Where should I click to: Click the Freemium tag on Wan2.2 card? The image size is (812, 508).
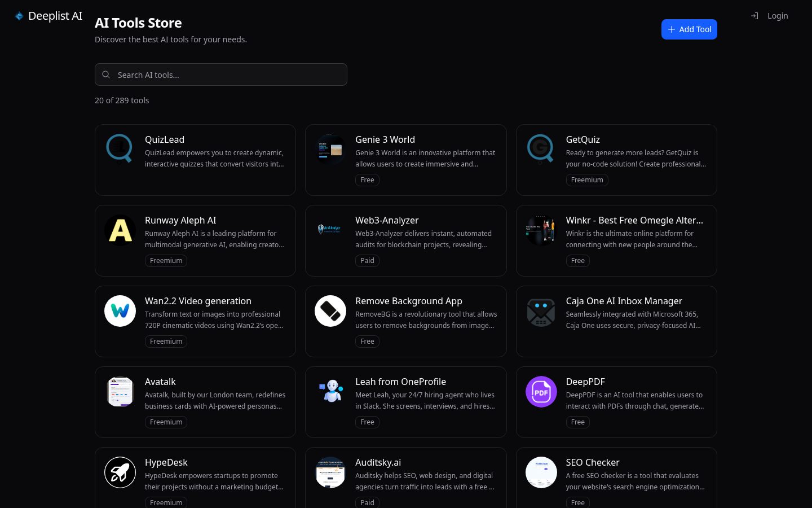[166, 341]
